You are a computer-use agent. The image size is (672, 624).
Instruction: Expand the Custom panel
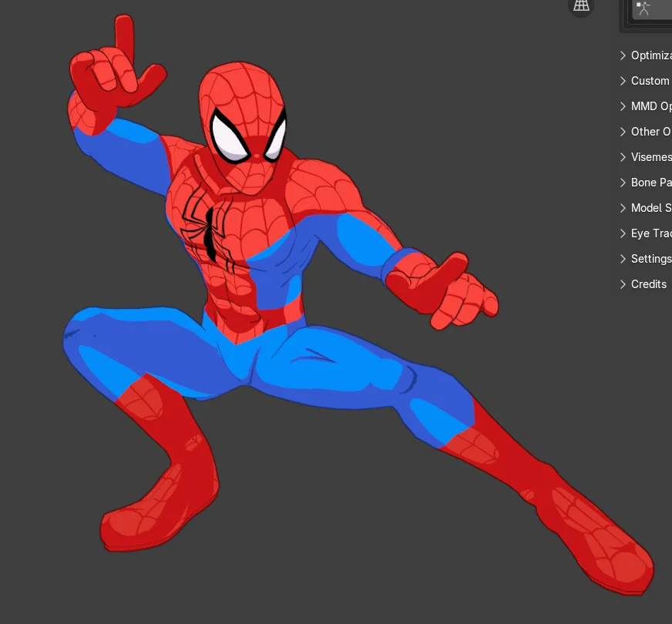(623, 81)
